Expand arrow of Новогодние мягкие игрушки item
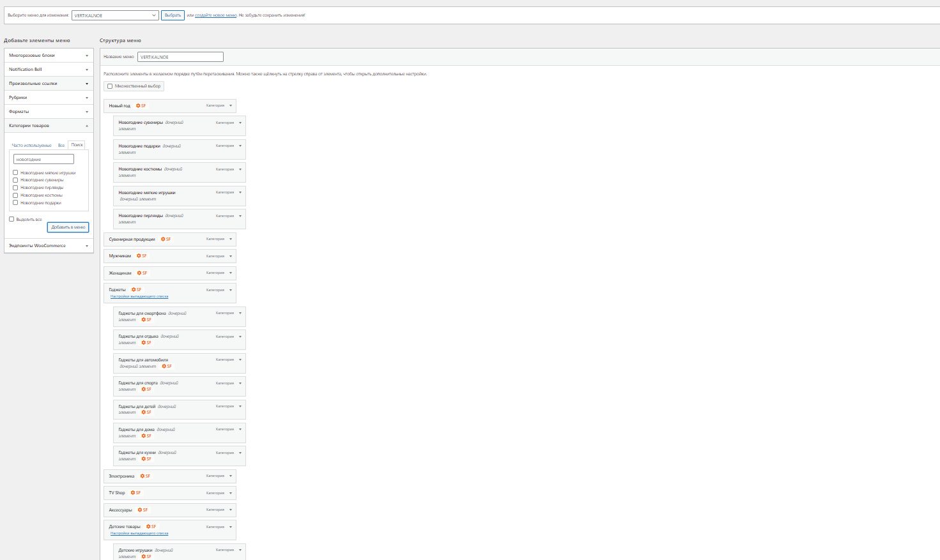 point(240,192)
